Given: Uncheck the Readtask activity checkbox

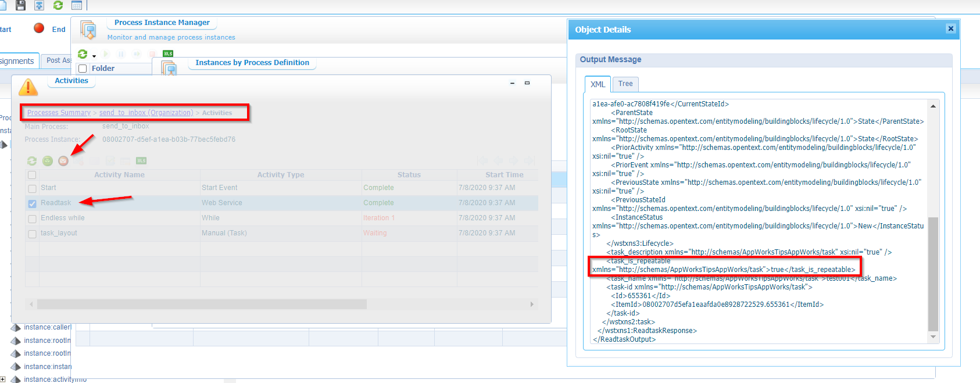Looking at the screenshot, I should point(33,203).
